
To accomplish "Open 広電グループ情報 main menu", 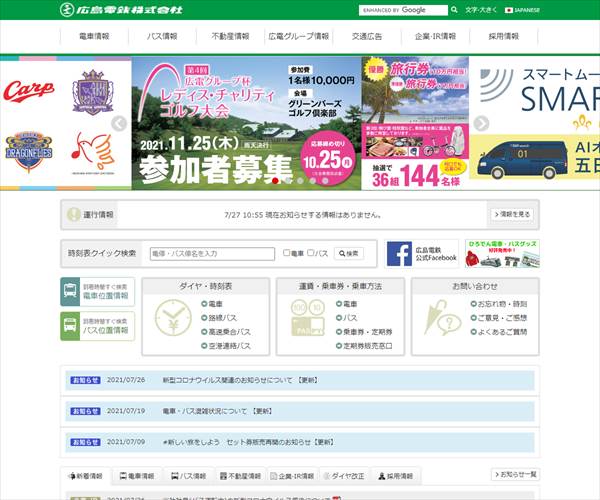I will (x=299, y=36).
